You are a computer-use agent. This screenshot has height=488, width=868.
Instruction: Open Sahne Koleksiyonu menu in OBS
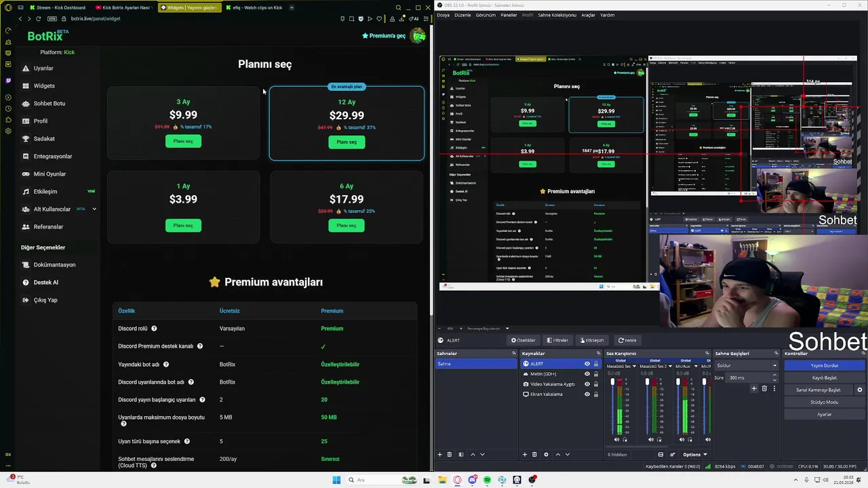coord(557,15)
